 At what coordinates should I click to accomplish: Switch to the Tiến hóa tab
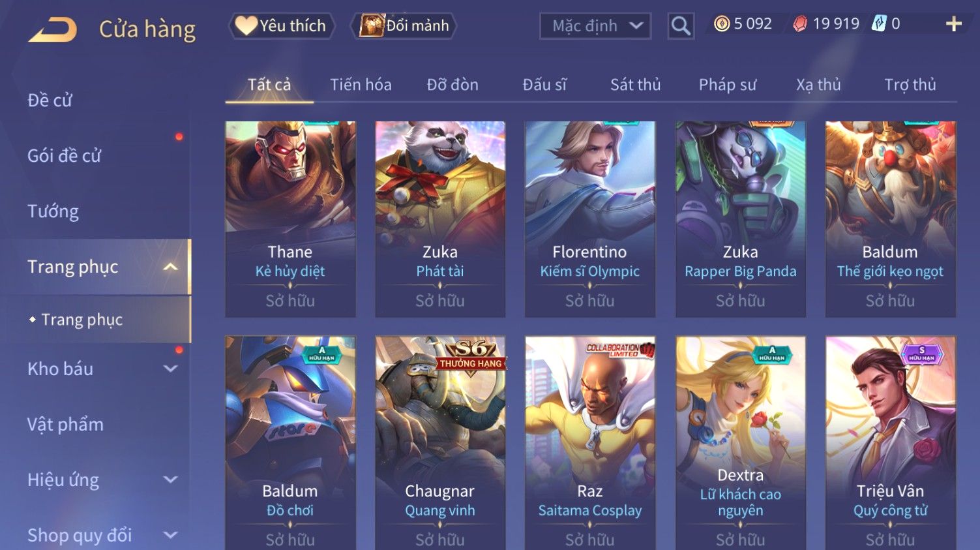361,85
